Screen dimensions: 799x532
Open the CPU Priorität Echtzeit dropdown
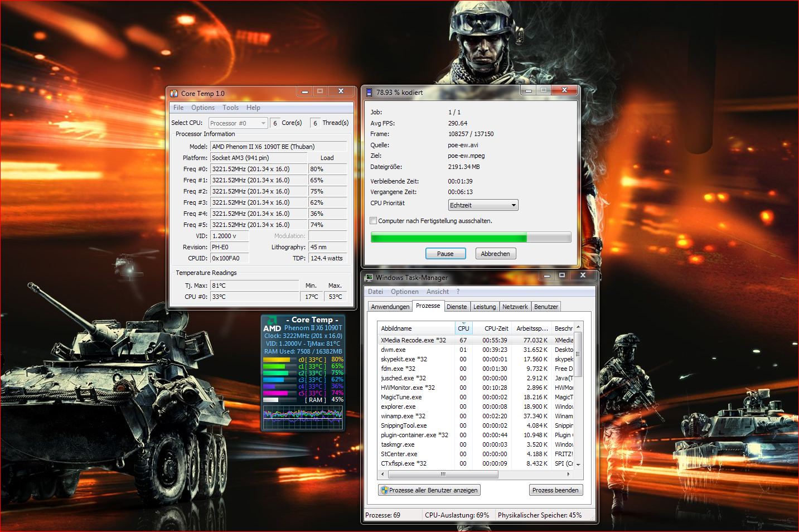tap(483, 205)
